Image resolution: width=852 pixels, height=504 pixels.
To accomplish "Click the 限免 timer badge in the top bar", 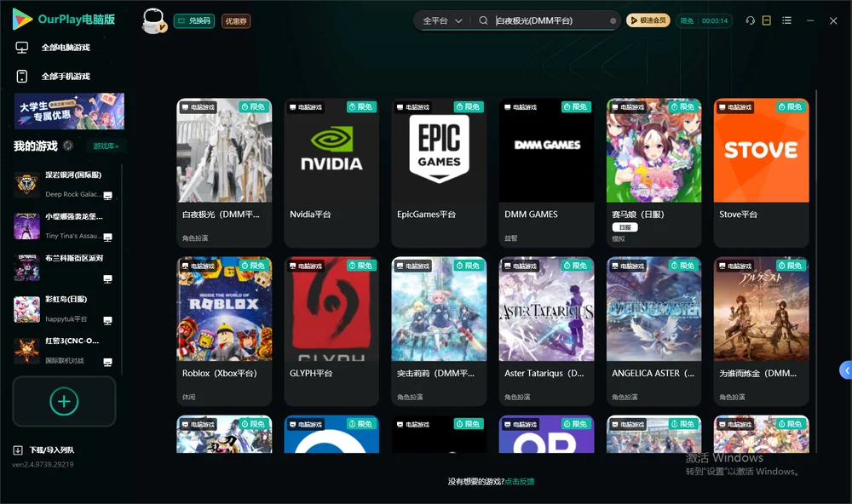I will (704, 20).
